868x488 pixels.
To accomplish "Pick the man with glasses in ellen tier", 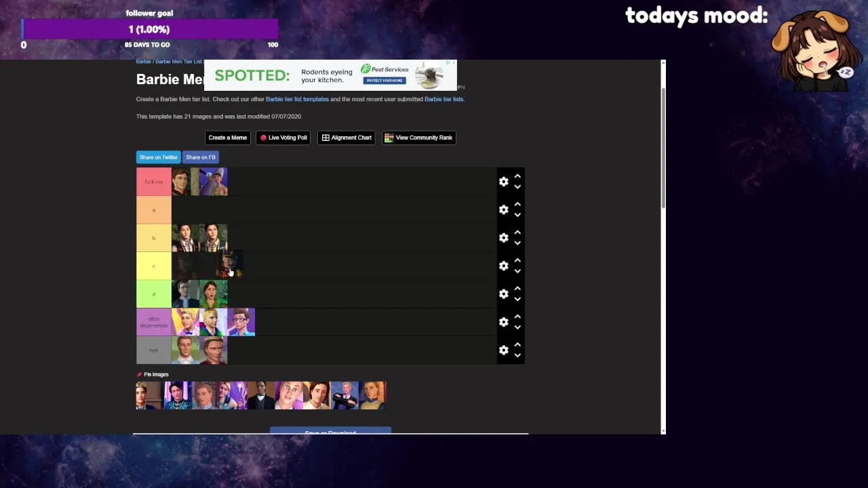I will [x=241, y=322].
